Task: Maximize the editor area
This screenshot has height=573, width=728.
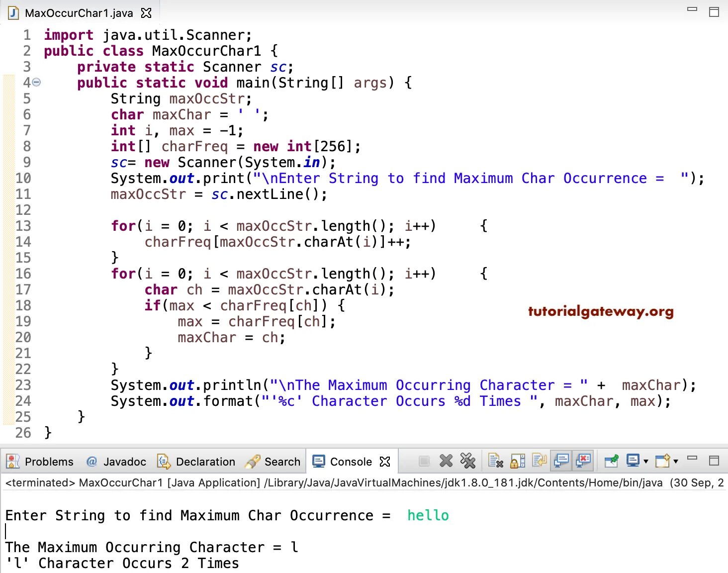Action: click(714, 12)
